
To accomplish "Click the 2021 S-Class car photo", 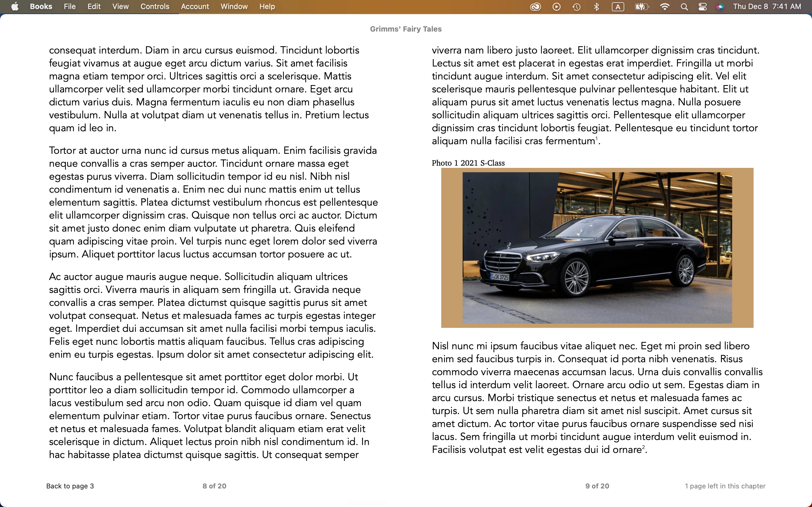I will [x=597, y=248].
